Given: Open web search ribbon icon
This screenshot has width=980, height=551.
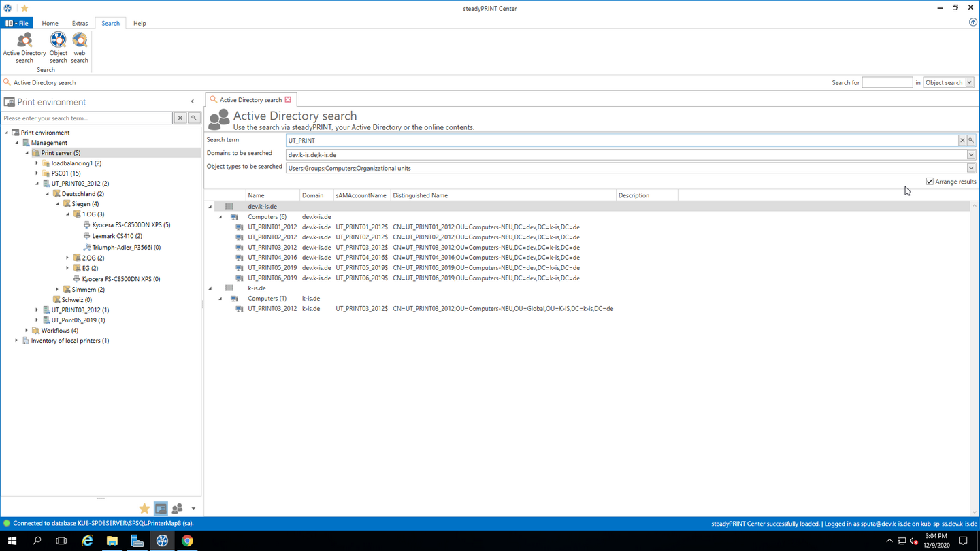Looking at the screenshot, I should (x=80, y=48).
